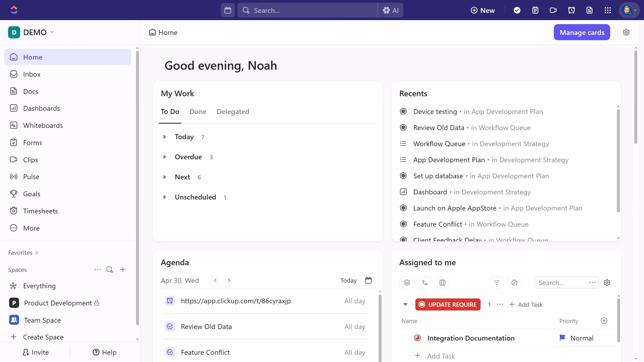
Task: Search spaces with the magnifier icon
Action: (x=110, y=269)
